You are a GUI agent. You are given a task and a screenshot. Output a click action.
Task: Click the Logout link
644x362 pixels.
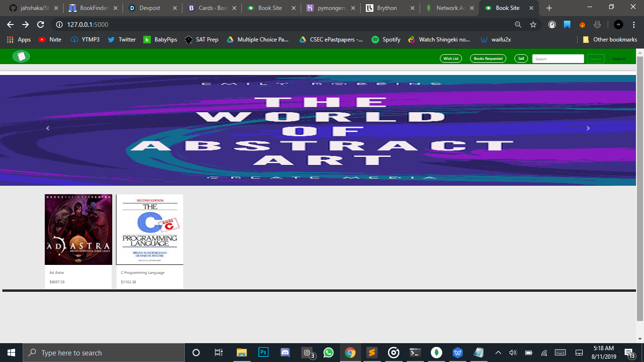[619, 59]
